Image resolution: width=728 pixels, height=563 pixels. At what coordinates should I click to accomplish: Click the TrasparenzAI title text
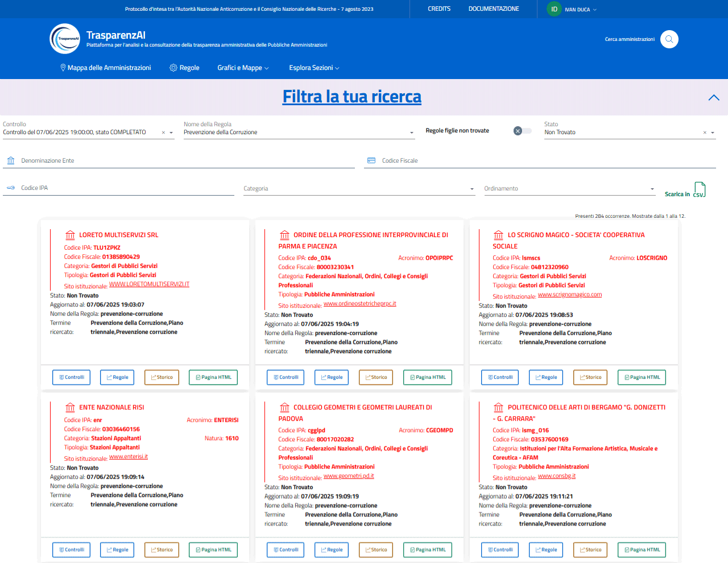(x=116, y=35)
